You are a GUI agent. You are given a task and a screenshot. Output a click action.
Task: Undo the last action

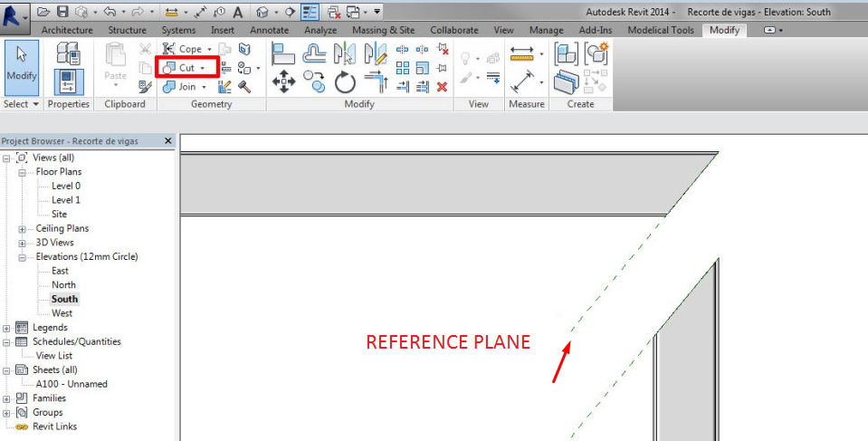110,12
